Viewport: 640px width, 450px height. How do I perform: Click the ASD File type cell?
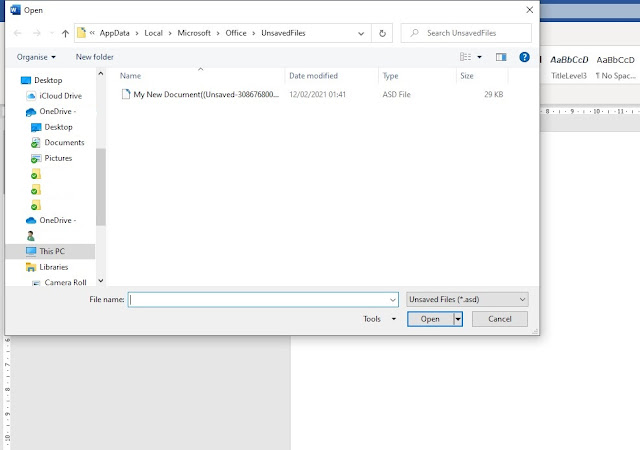tap(396, 94)
